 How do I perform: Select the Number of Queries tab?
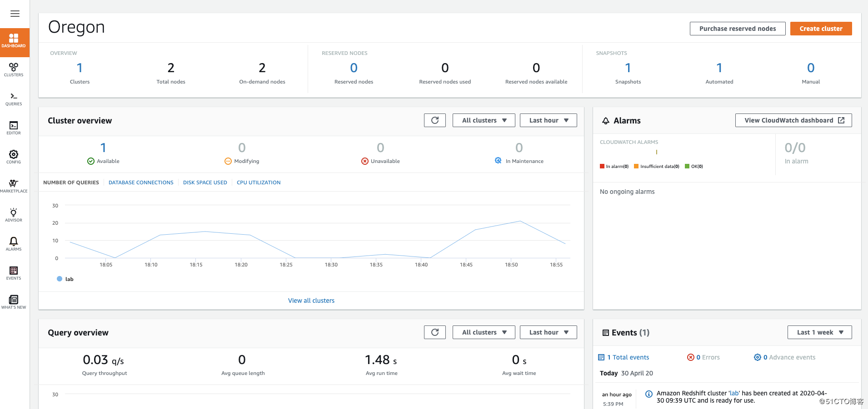(x=71, y=182)
